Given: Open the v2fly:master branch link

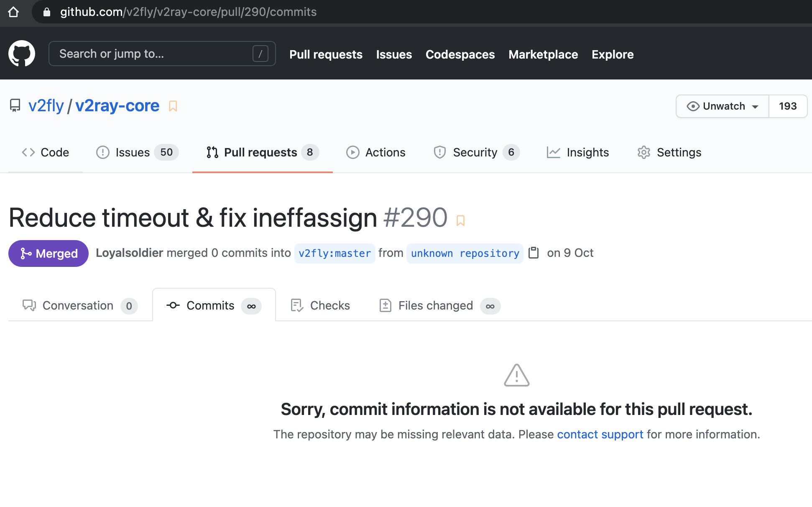Looking at the screenshot, I should pyautogui.click(x=335, y=253).
